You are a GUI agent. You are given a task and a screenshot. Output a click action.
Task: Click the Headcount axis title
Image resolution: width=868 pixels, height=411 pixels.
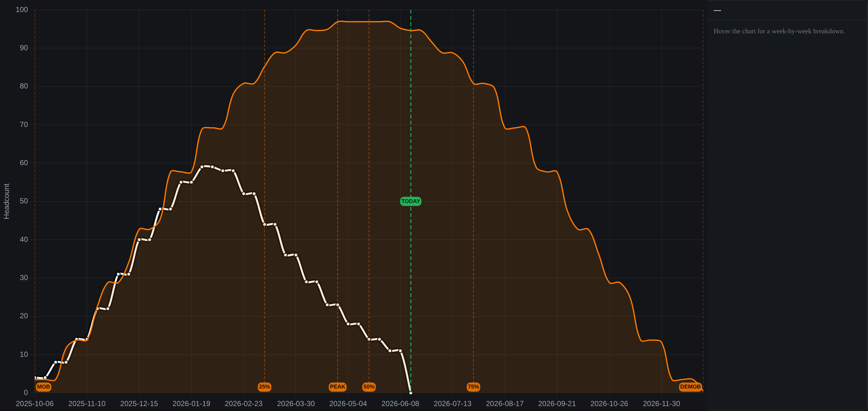coord(6,201)
